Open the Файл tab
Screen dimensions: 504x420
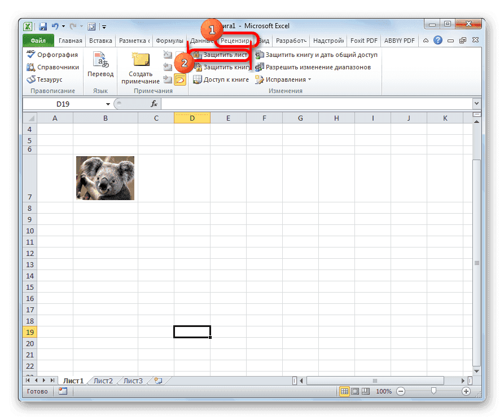click(x=37, y=41)
